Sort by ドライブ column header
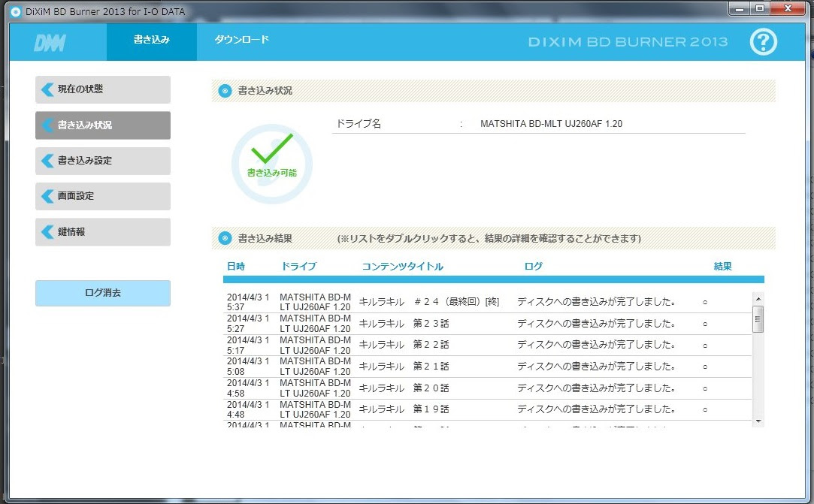This screenshot has height=504, width=814. pyautogui.click(x=298, y=267)
